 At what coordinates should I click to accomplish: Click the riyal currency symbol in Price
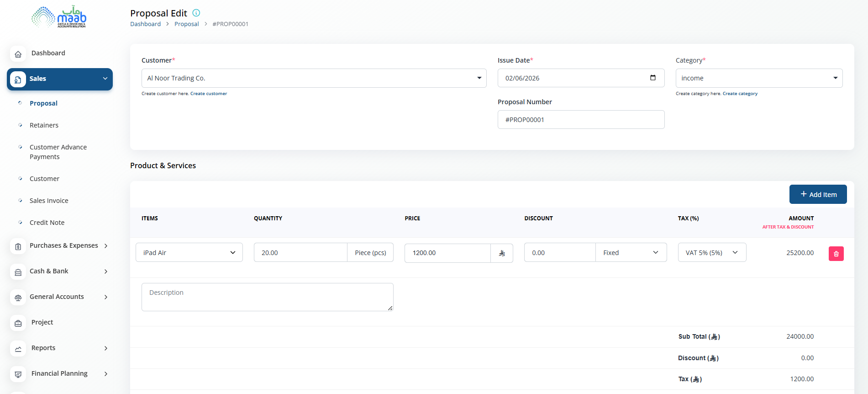[502, 253]
